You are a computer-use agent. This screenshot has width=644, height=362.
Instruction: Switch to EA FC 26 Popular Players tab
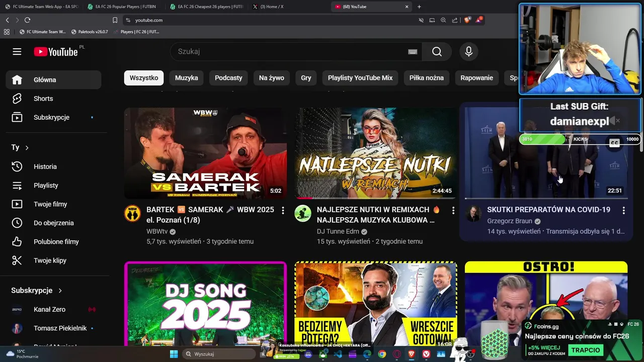pyautogui.click(x=123, y=7)
